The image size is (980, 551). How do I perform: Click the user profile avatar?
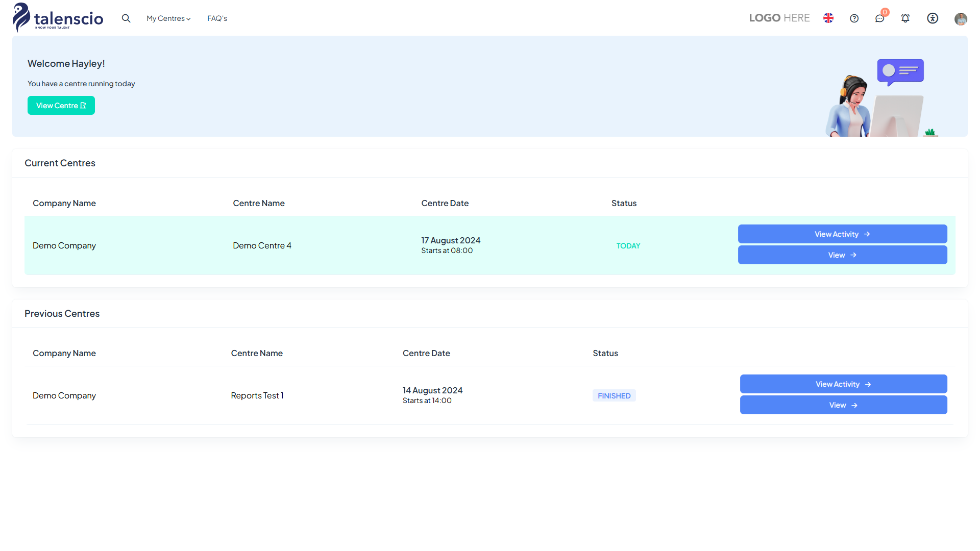pyautogui.click(x=961, y=19)
